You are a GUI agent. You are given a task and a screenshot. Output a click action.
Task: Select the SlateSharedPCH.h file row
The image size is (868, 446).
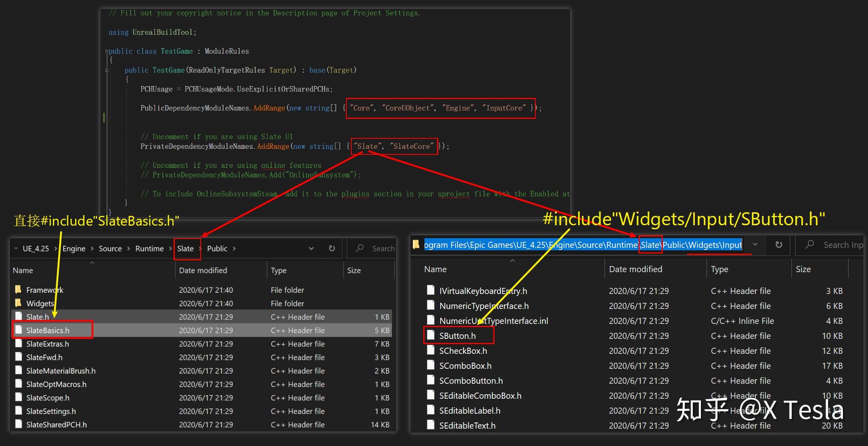point(57,425)
